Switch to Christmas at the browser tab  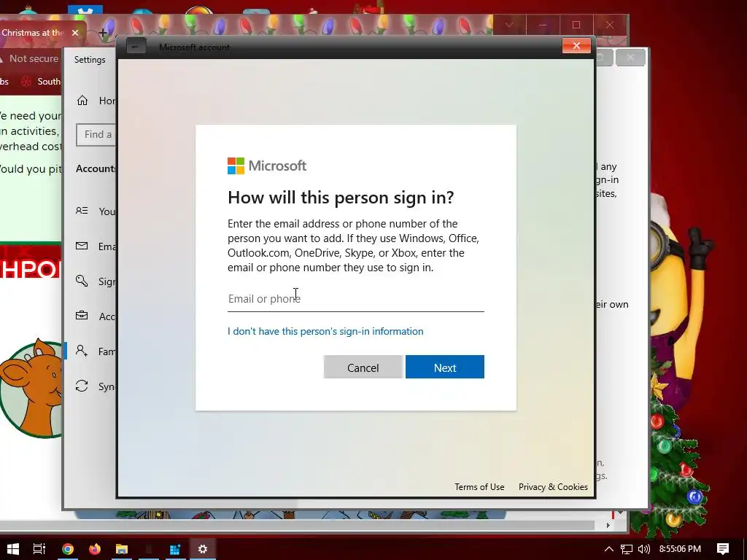pos(33,32)
